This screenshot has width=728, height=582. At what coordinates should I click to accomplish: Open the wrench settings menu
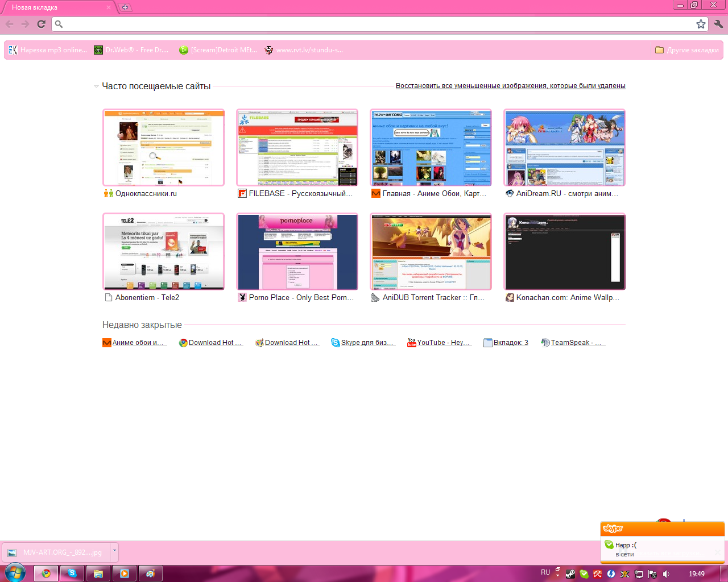(718, 24)
